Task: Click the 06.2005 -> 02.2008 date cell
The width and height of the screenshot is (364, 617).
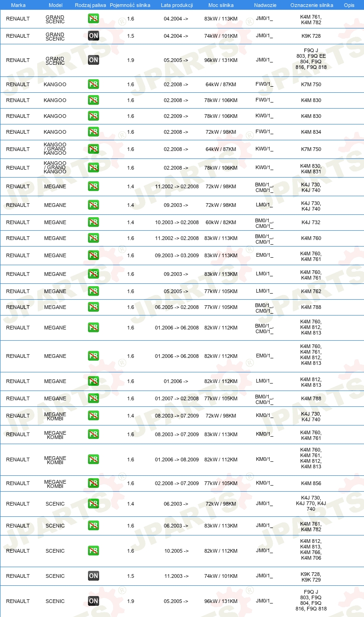Action: [x=177, y=307]
